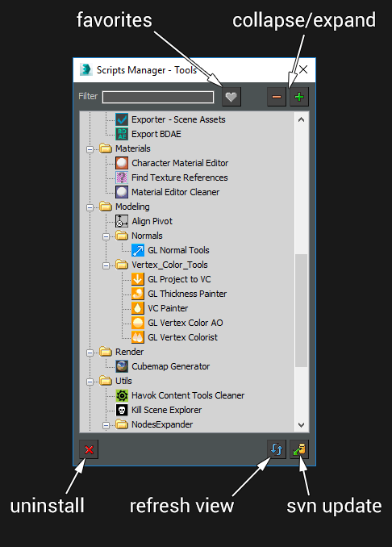Select the Export BDAE icon

point(122,134)
